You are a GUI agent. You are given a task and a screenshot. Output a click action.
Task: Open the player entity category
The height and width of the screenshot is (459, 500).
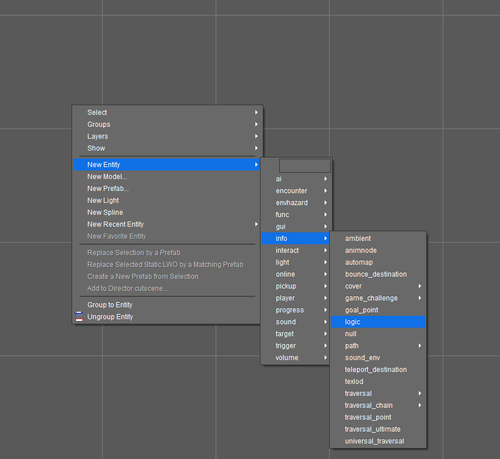[x=296, y=298]
